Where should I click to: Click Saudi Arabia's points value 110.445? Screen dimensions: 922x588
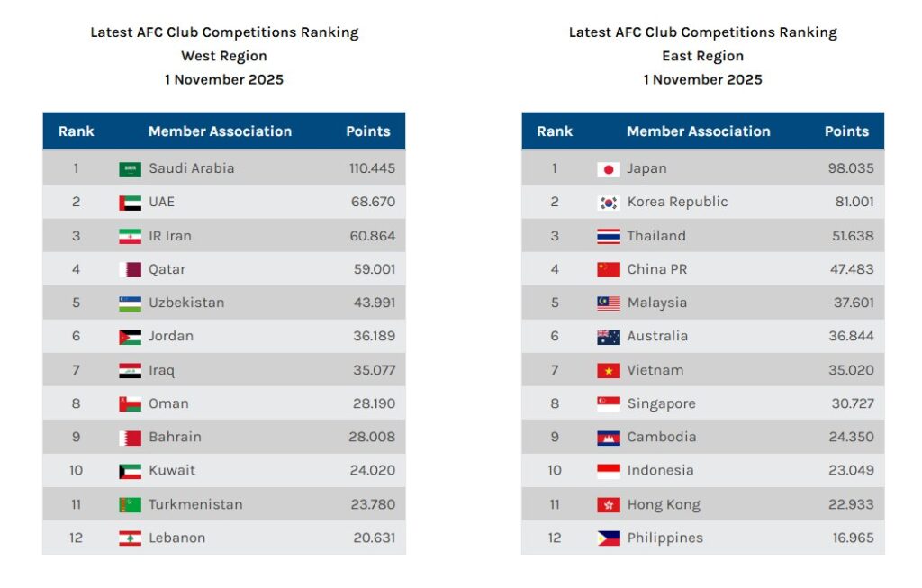pos(372,168)
